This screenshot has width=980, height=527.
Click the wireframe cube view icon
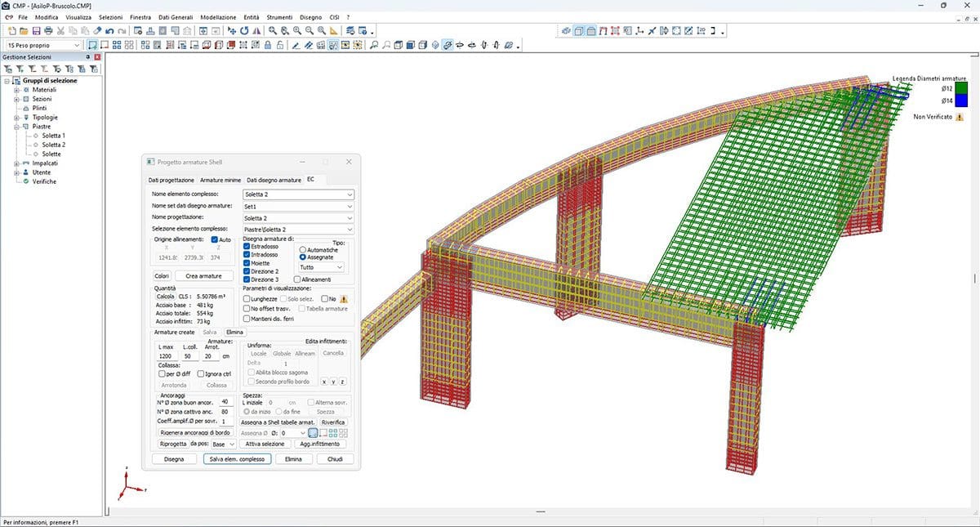398,45
